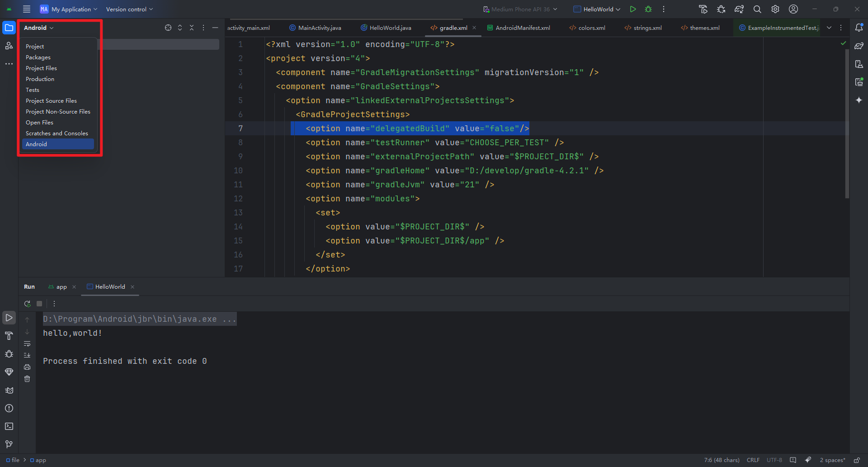The height and width of the screenshot is (467, 868).
Task: Select Android from the view mode list
Action: tap(36, 144)
